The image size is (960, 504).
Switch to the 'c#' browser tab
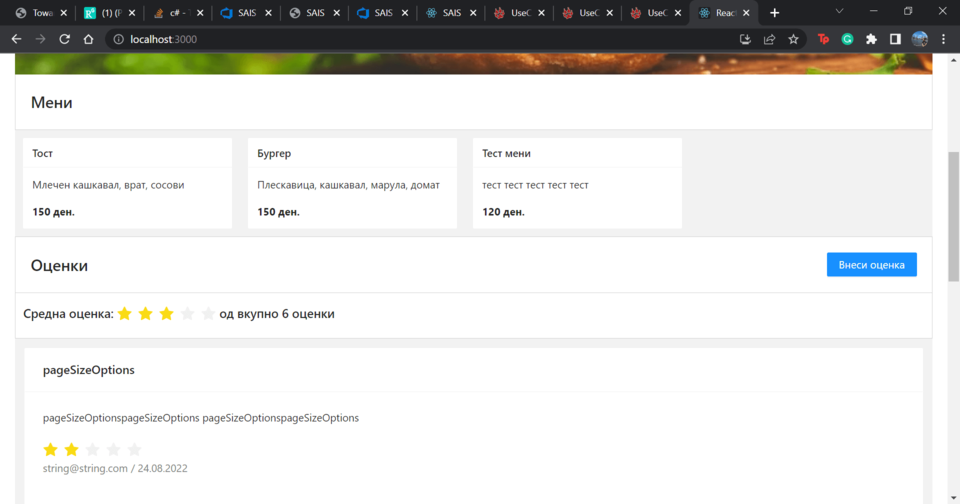pos(173,13)
